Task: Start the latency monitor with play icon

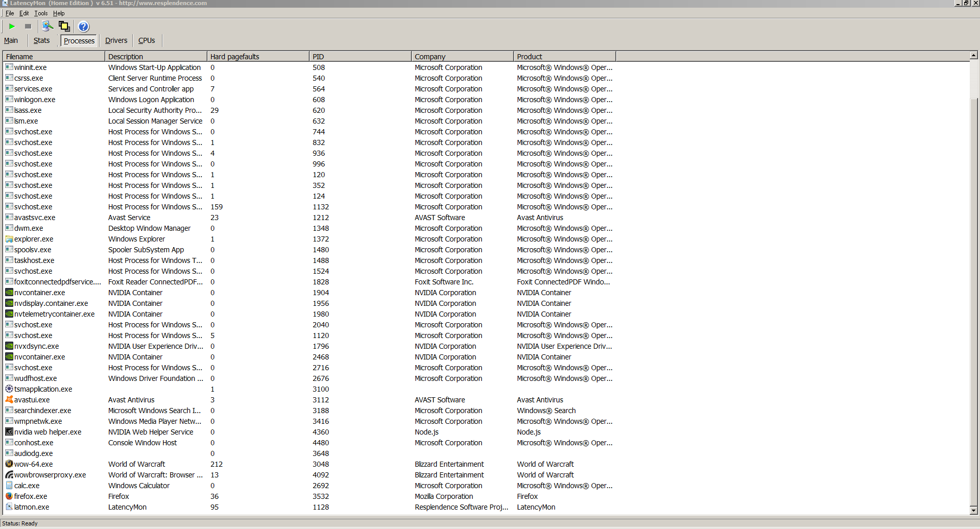Action: [x=12, y=26]
